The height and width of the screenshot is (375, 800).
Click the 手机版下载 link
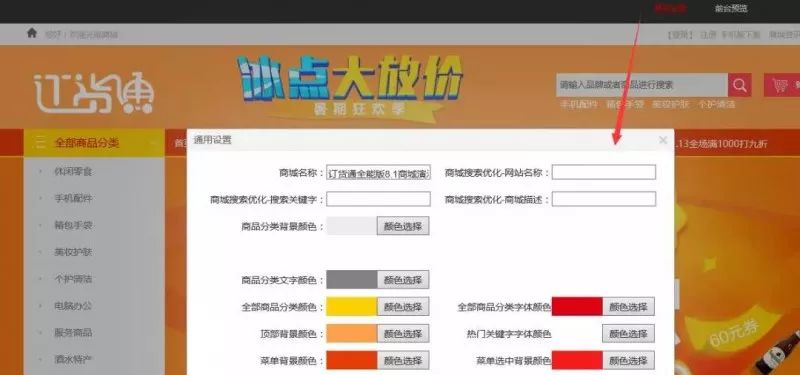pos(740,35)
